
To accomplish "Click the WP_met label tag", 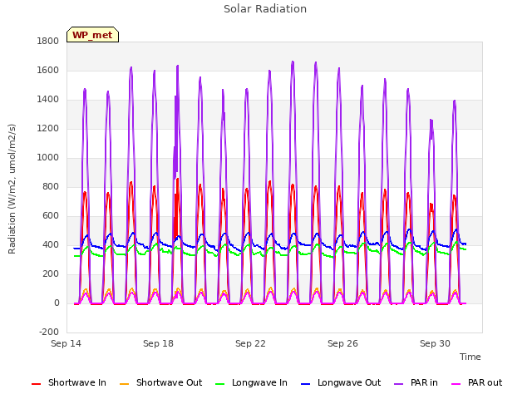I will click(x=92, y=35).
